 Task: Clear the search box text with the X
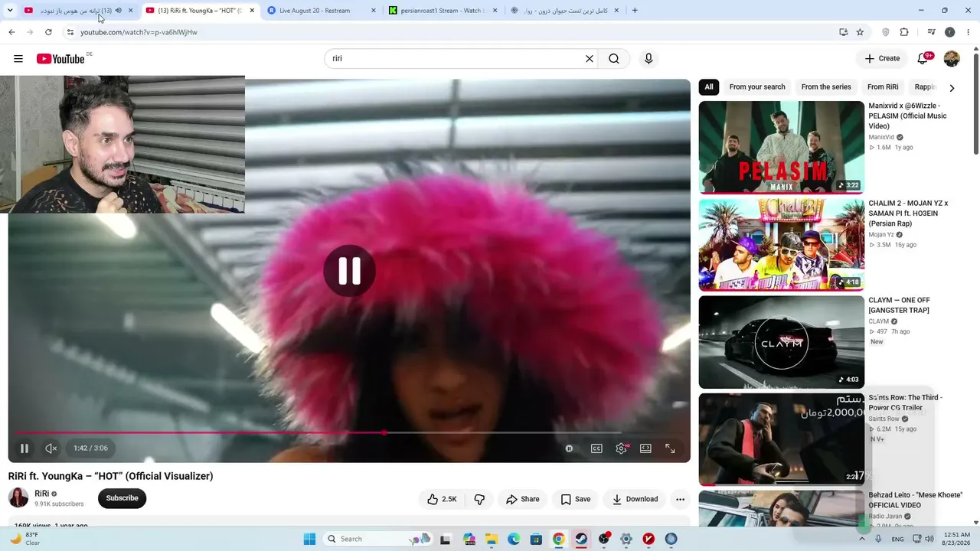[x=590, y=59]
